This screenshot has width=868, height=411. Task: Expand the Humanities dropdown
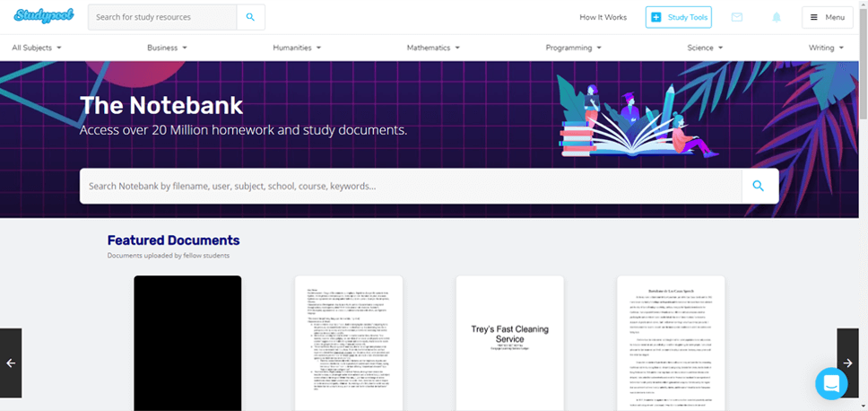(x=297, y=48)
